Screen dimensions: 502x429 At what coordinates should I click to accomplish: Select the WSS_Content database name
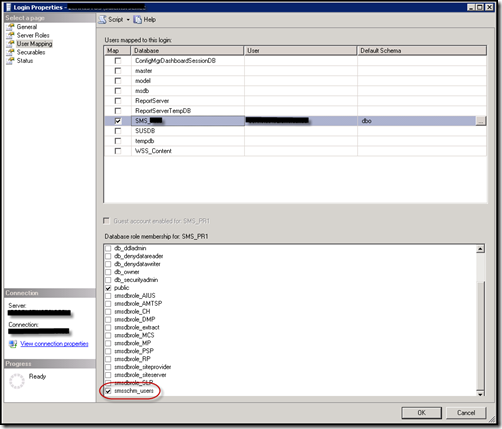tap(153, 151)
